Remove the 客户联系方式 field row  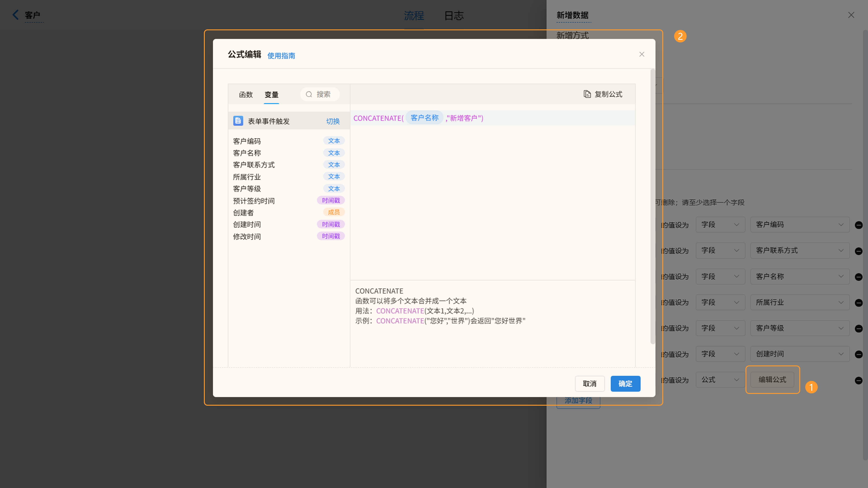[x=859, y=251]
